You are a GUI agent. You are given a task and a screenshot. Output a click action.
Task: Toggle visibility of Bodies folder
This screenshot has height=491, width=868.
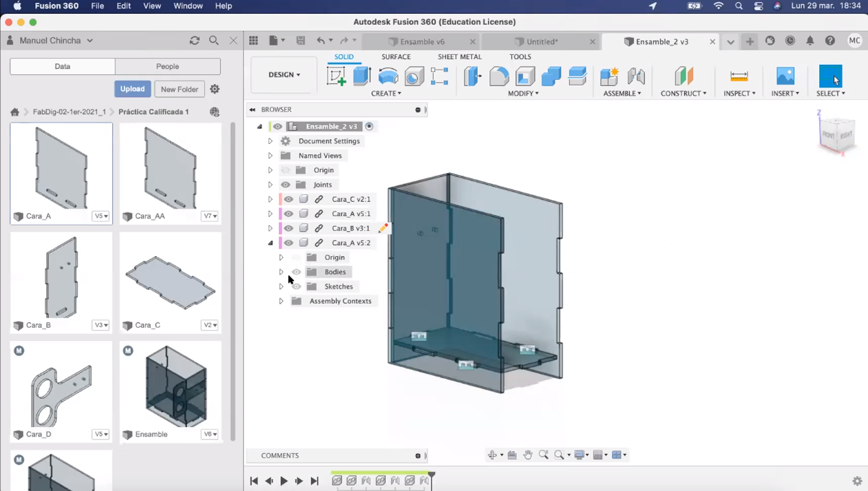click(x=297, y=272)
